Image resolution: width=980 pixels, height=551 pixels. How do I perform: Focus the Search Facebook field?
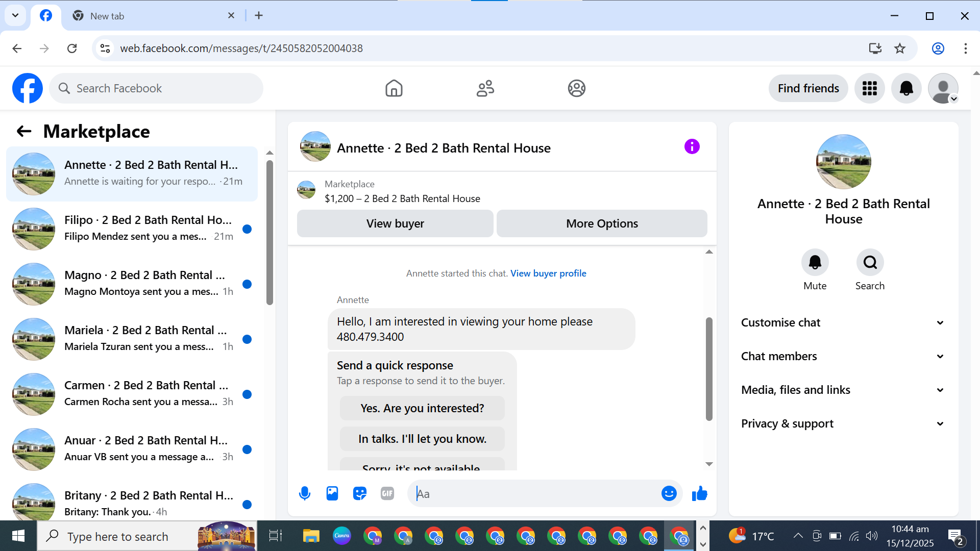pos(156,88)
